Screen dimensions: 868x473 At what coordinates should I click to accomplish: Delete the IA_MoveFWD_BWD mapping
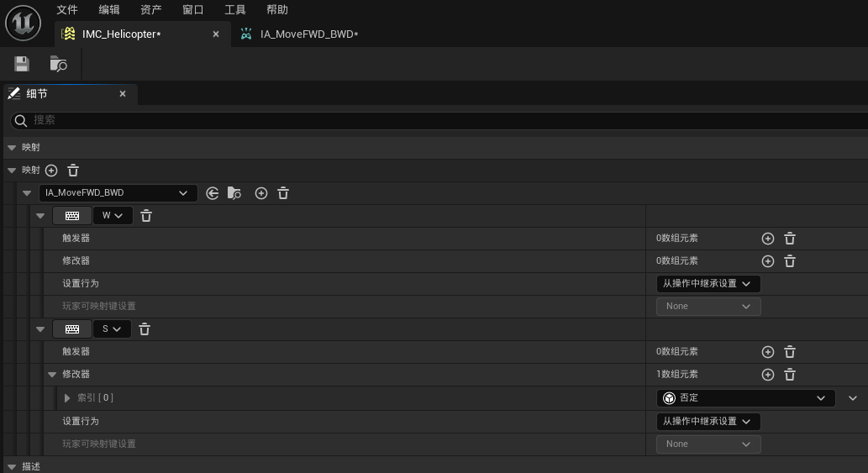click(283, 193)
